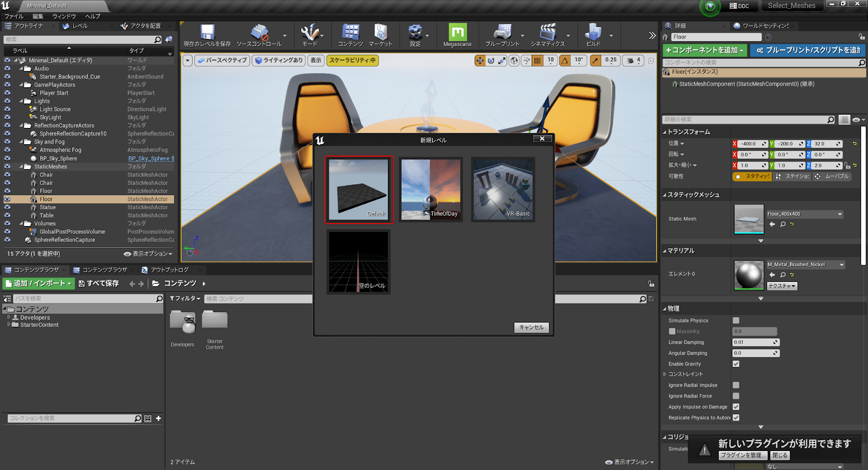The width and height of the screenshot is (868, 470).
Task: Open Blueprints toolbar icon
Action: pyautogui.click(x=502, y=35)
